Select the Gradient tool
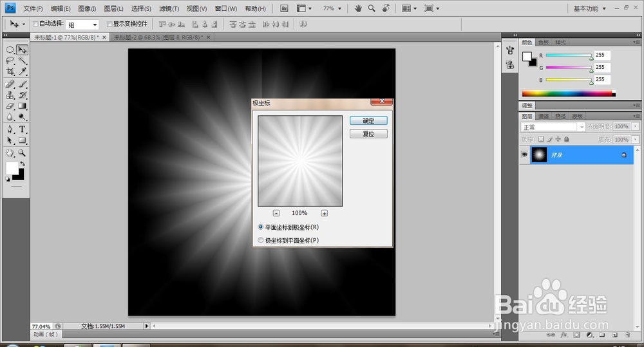Viewport: 644px width, 347px height. click(x=22, y=106)
